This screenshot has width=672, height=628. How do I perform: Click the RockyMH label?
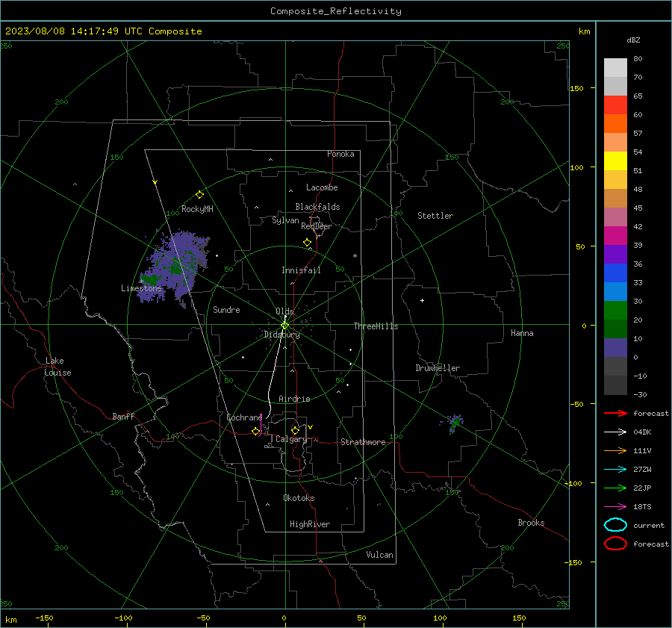pyautogui.click(x=197, y=209)
